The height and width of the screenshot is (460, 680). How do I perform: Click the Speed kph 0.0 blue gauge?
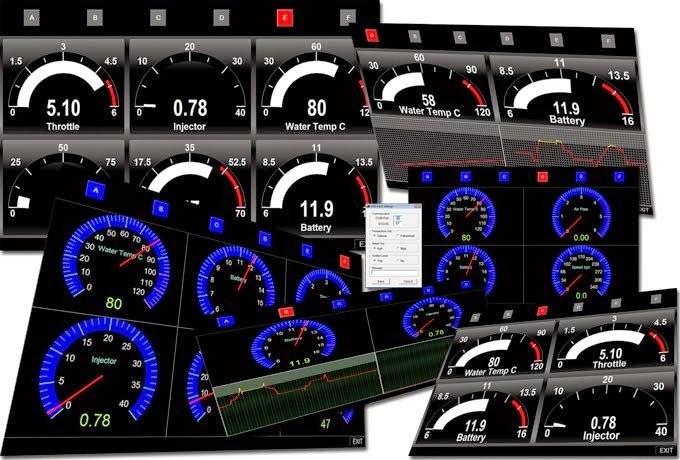pyautogui.click(x=581, y=273)
